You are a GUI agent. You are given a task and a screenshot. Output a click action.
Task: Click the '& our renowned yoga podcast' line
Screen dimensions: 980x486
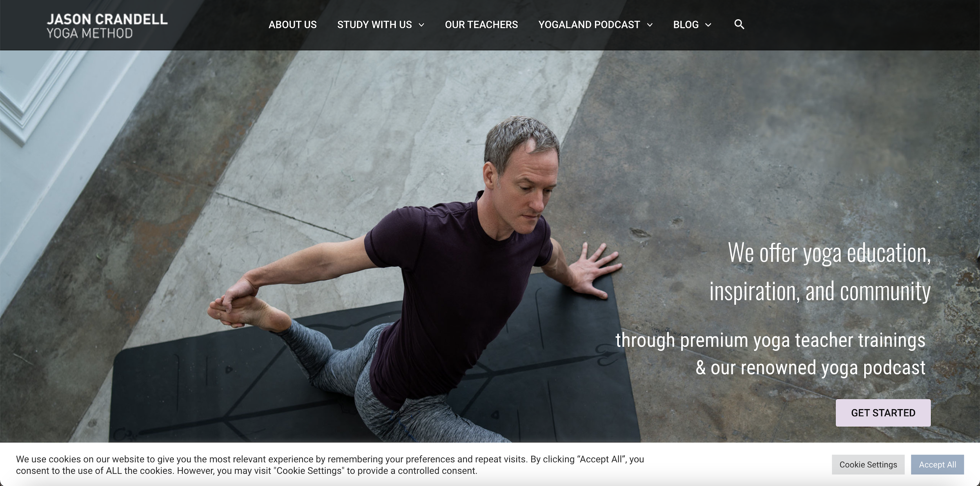(x=810, y=368)
